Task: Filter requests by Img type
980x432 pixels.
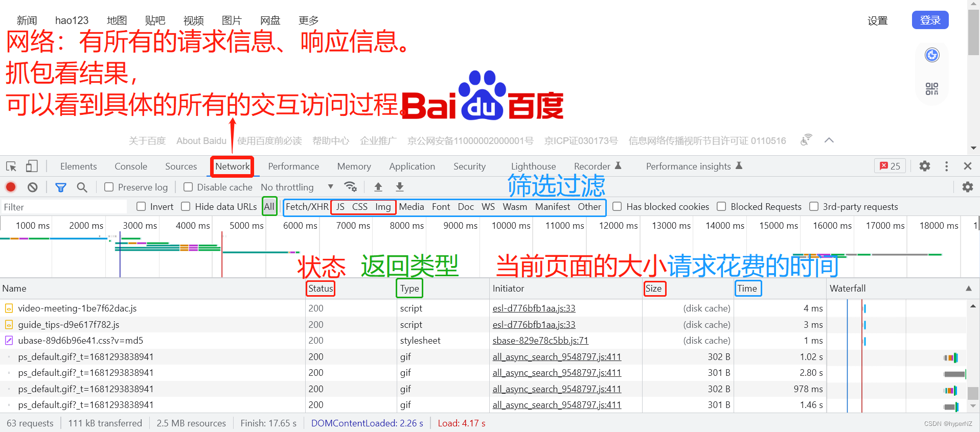Action: click(x=383, y=207)
